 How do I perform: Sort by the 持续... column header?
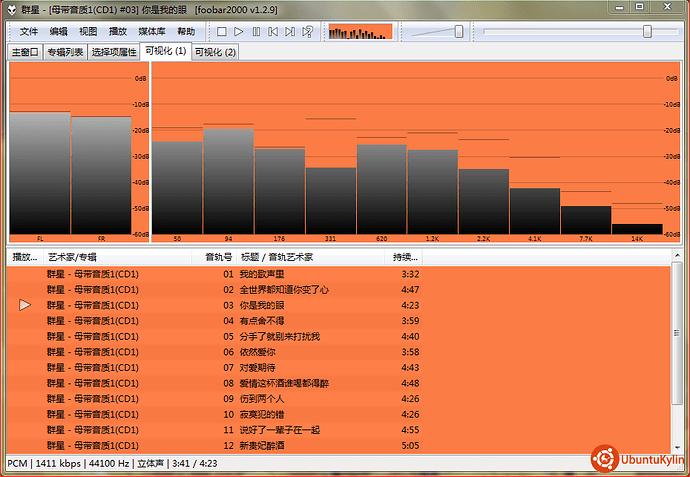404,257
